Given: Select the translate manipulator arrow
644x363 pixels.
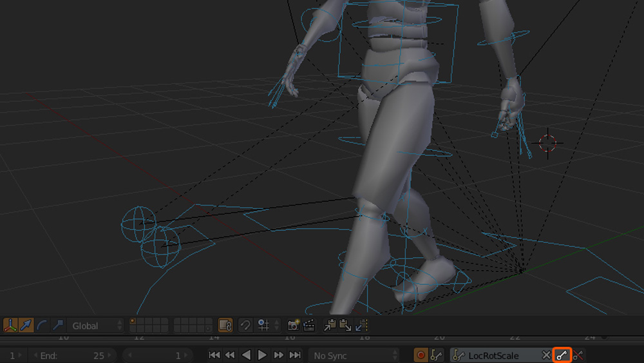Looking at the screenshot, I should pos(26,326).
